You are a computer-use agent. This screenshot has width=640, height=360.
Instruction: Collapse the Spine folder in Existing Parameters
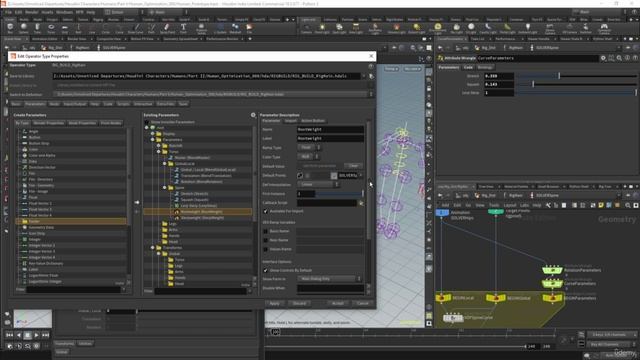tap(165, 188)
